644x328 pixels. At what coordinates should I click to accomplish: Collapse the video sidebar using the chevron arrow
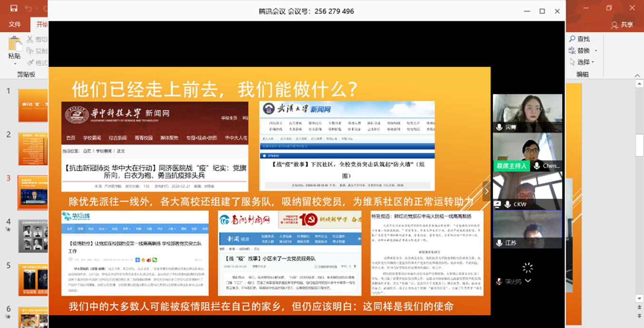486,191
